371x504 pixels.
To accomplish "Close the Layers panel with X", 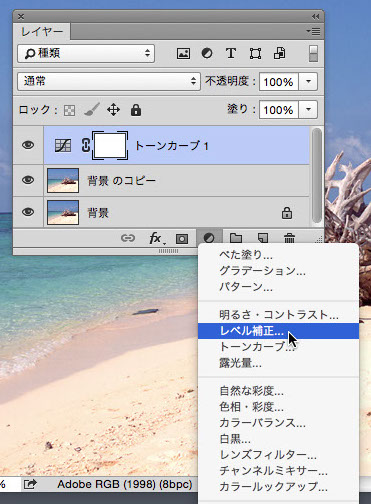I will tap(21, 16).
